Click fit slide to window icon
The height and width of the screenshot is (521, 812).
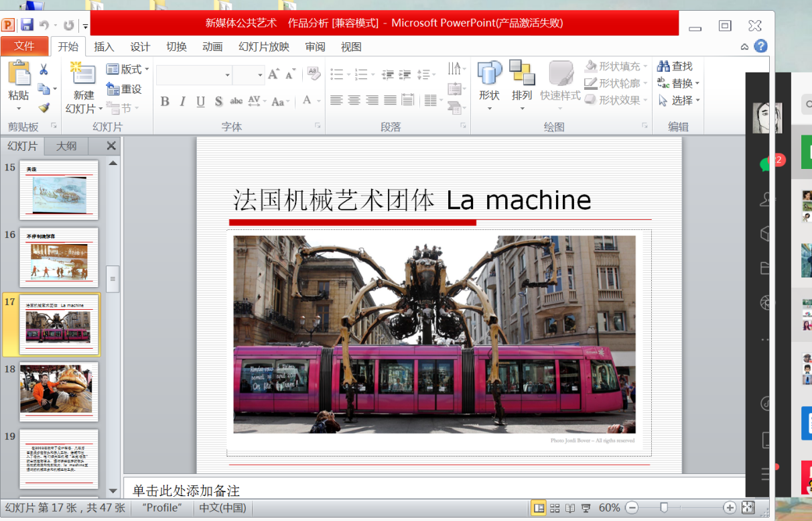(748, 508)
